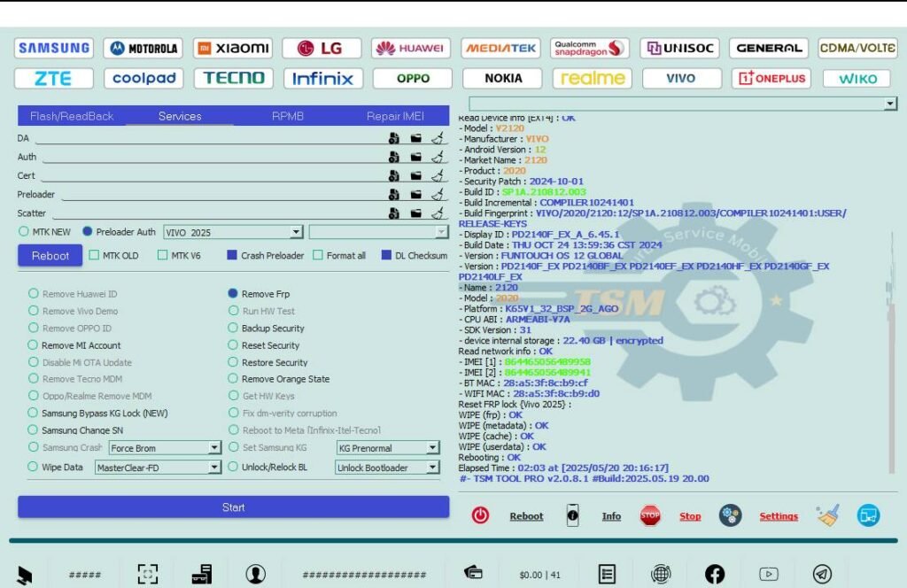Open the VIVO 2025 dropdown
The image size is (907, 588).
pos(233,232)
